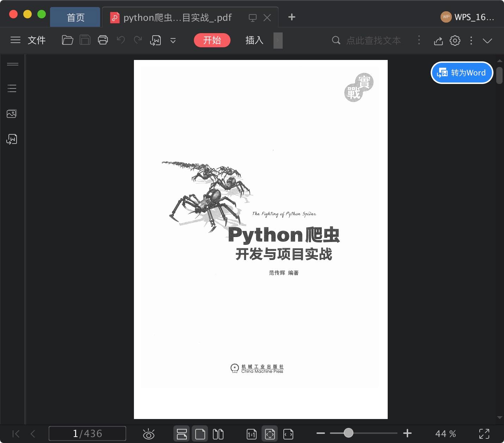The width and height of the screenshot is (504, 443).
Task: Toggle the sidebar collapse handle icon
Action: (13, 64)
